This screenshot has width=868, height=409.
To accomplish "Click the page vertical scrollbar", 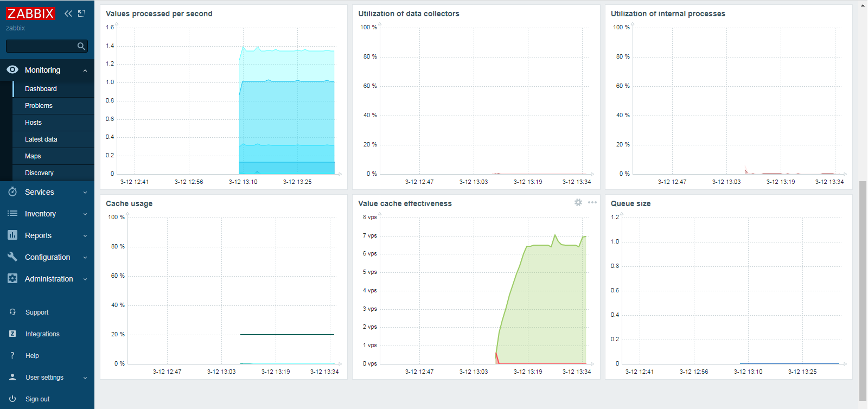I will click(863, 291).
